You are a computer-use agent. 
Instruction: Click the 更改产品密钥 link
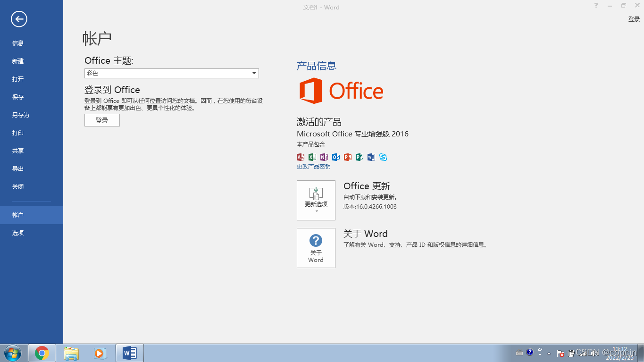[313, 167]
